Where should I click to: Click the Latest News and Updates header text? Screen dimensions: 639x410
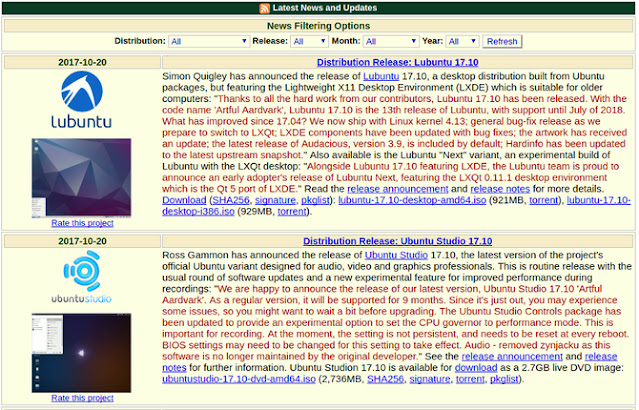pos(325,8)
